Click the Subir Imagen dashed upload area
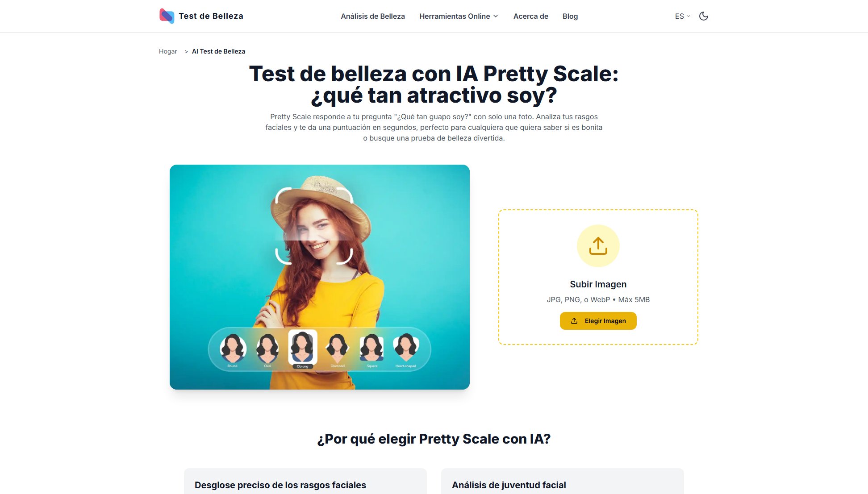The width and height of the screenshot is (868, 494). tap(598, 277)
